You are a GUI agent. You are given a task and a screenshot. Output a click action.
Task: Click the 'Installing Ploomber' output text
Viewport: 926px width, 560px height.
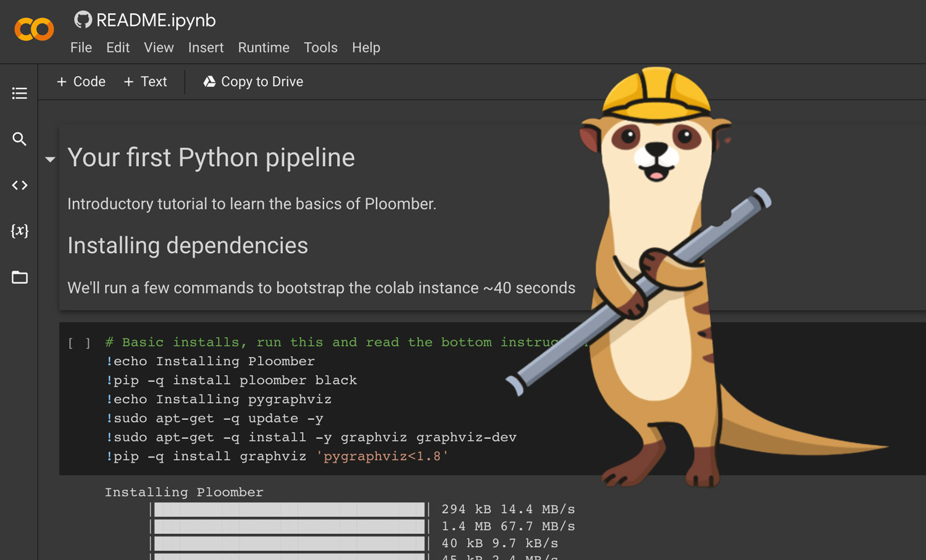184,492
